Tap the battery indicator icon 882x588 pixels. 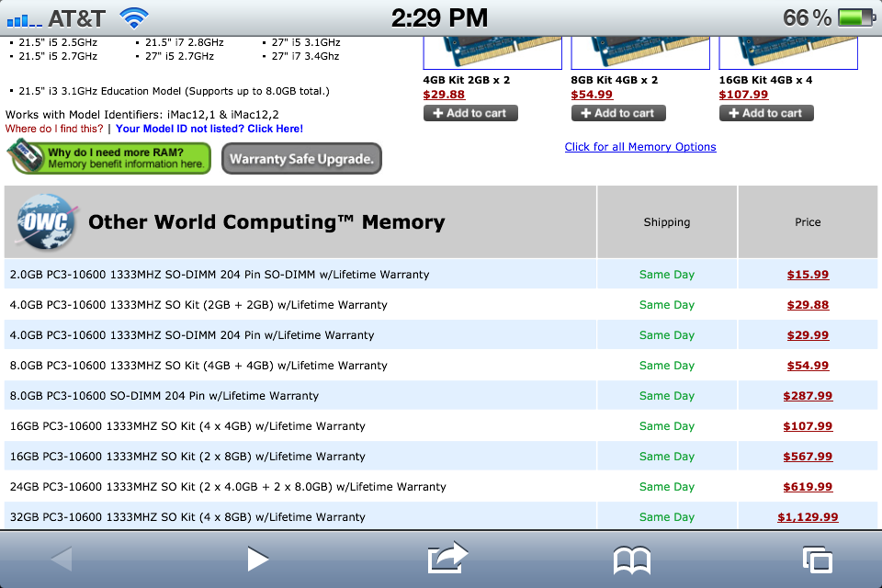coord(856,17)
